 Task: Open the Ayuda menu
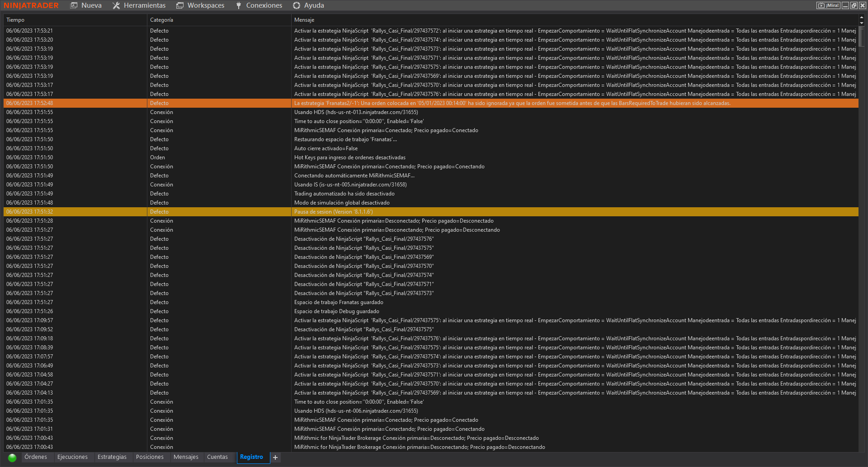pos(308,5)
